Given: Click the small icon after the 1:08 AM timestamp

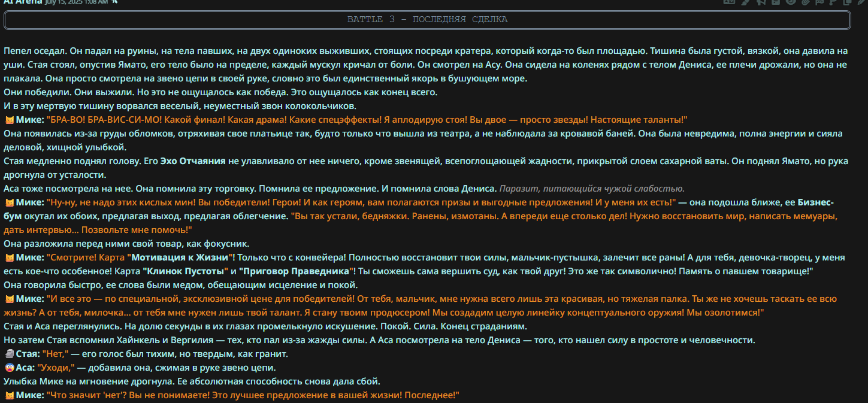Looking at the screenshot, I should pos(115,2).
